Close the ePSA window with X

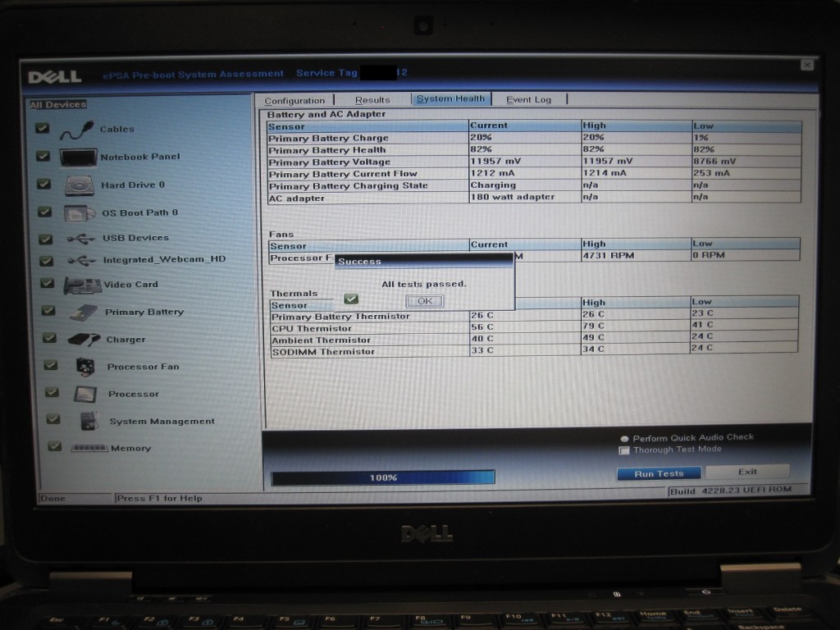807,65
